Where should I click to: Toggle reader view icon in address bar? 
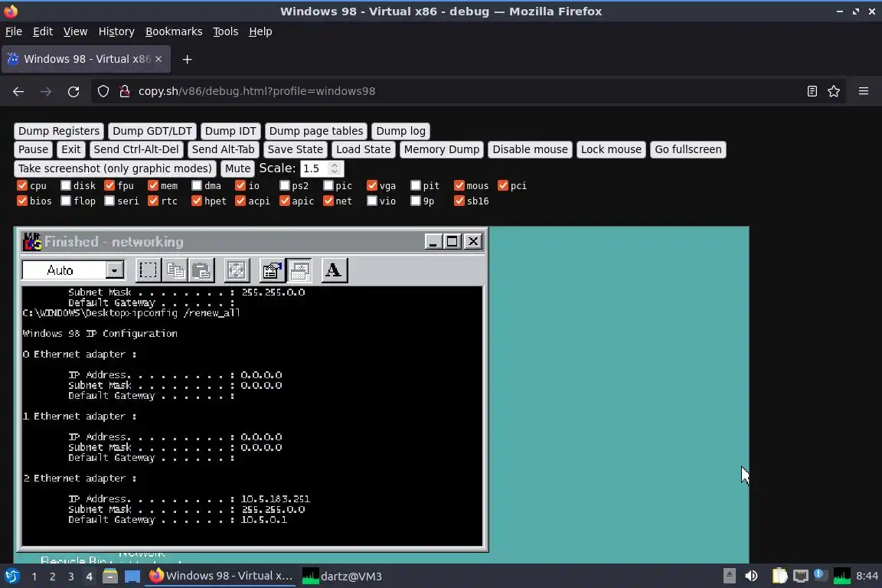(812, 91)
